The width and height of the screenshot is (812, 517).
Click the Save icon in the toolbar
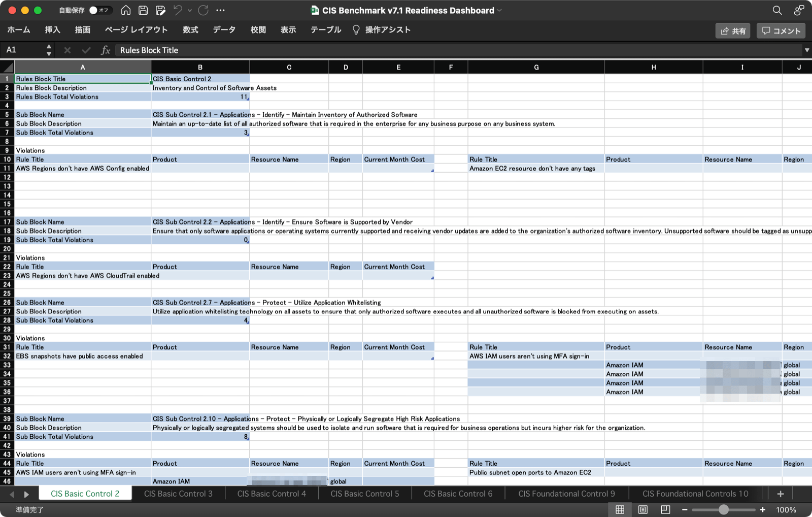coord(144,10)
